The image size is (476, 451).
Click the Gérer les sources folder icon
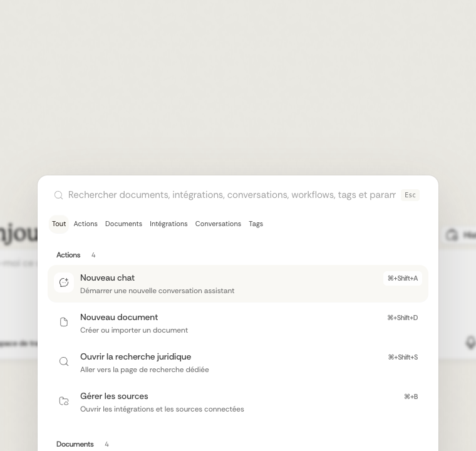[64, 401]
